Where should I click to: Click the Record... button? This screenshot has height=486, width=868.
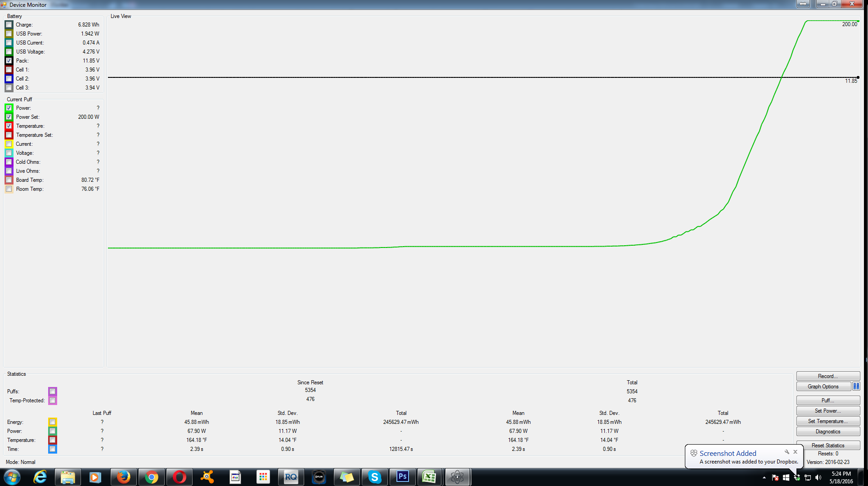point(828,376)
